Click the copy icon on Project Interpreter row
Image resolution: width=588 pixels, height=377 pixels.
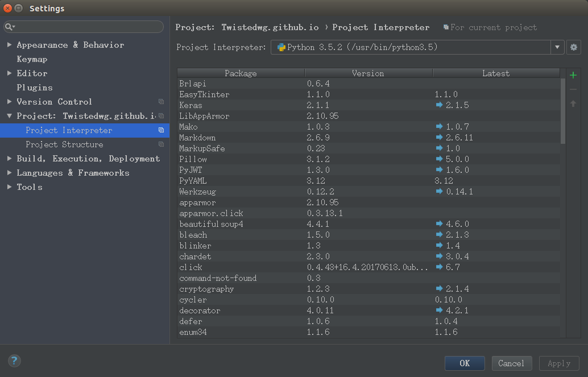[x=162, y=130]
